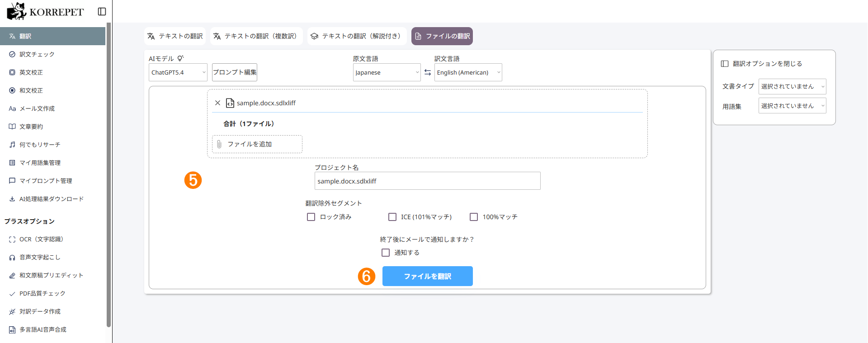Open the 訳文言語 English (American) dropdown
Viewport: 868px width, 343px height.
468,72
